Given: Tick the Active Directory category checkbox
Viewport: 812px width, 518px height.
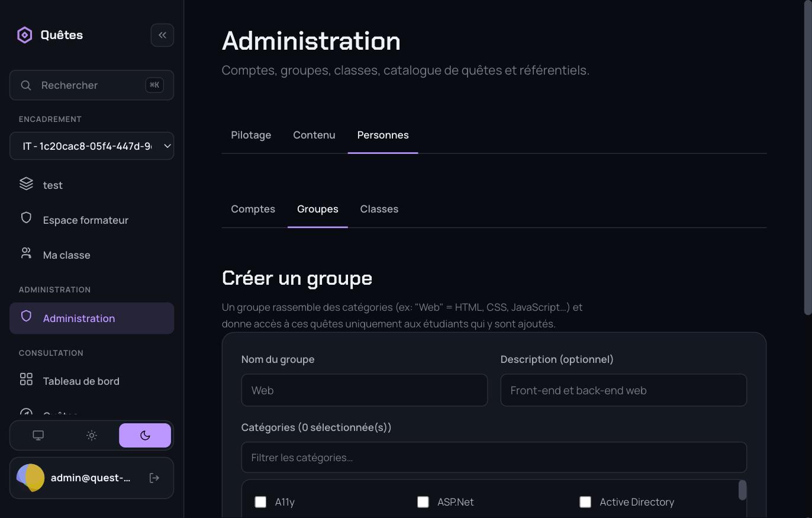Looking at the screenshot, I should (x=585, y=502).
